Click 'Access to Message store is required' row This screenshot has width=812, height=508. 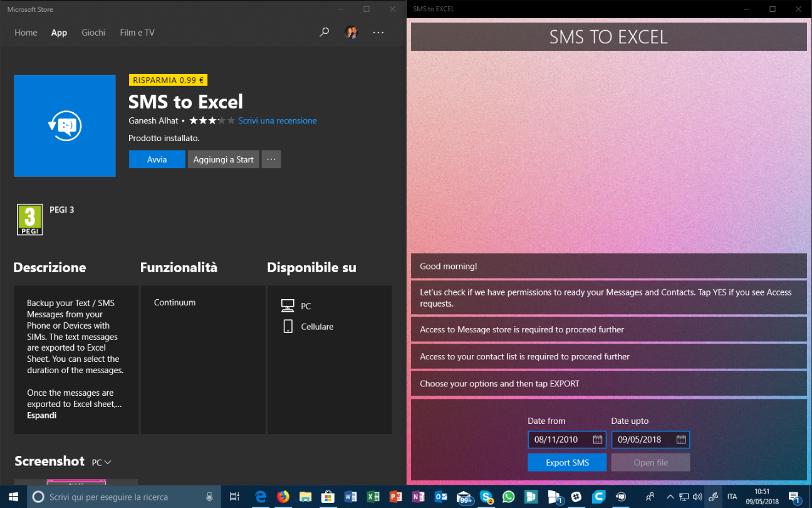point(608,329)
